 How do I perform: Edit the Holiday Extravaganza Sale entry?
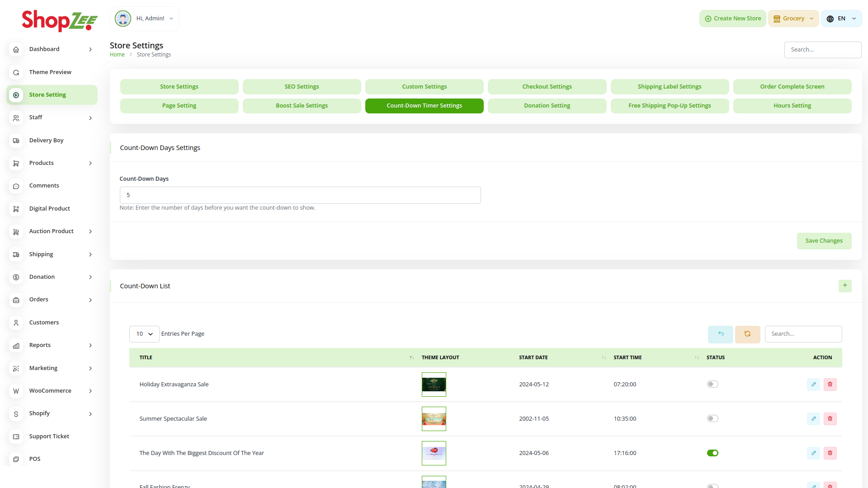point(813,385)
